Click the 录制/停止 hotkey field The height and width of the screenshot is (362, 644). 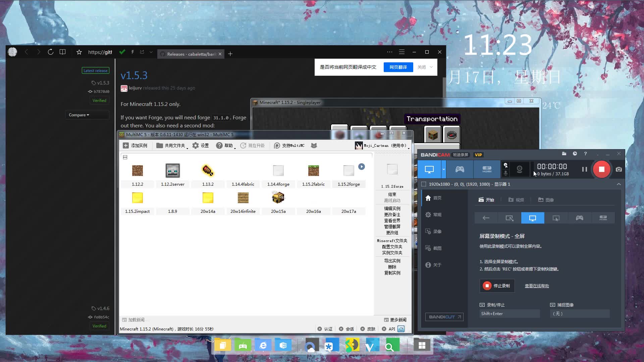coord(509,314)
